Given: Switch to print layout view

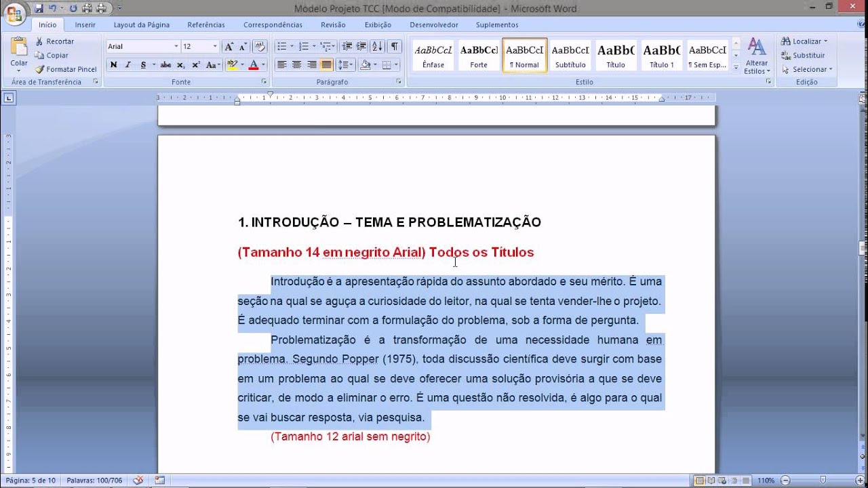Looking at the screenshot, I should (699, 481).
